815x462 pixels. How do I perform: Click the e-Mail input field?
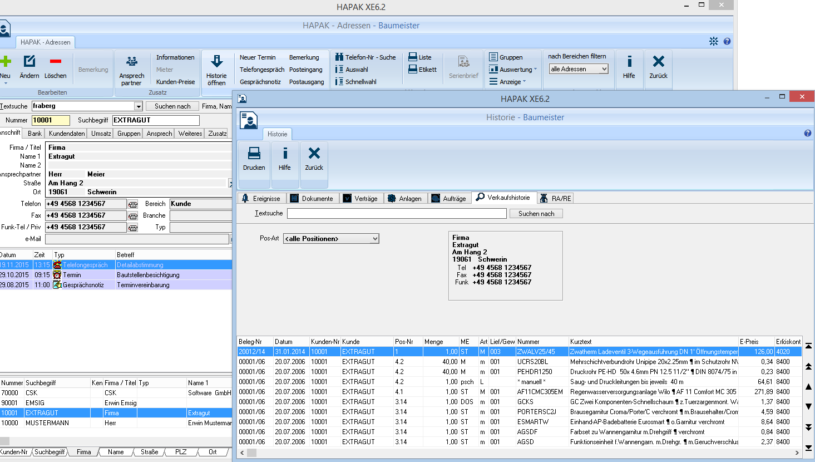pos(137,239)
